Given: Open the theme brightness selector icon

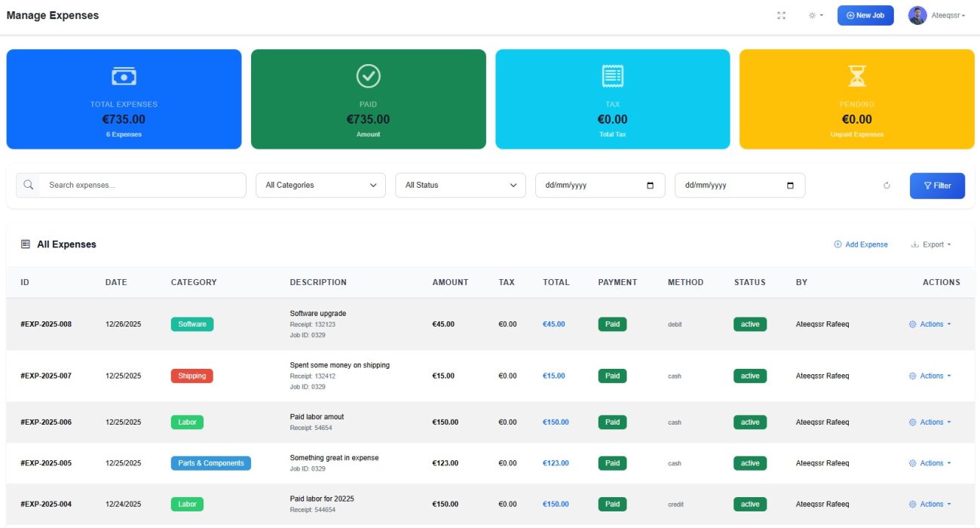Looking at the screenshot, I should [x=813, y=15].
